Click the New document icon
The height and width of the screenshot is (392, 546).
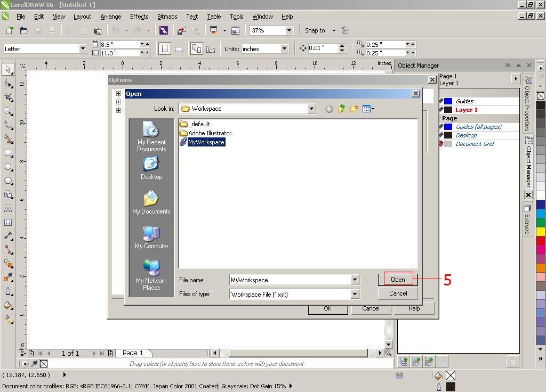(x=10, y=30)
